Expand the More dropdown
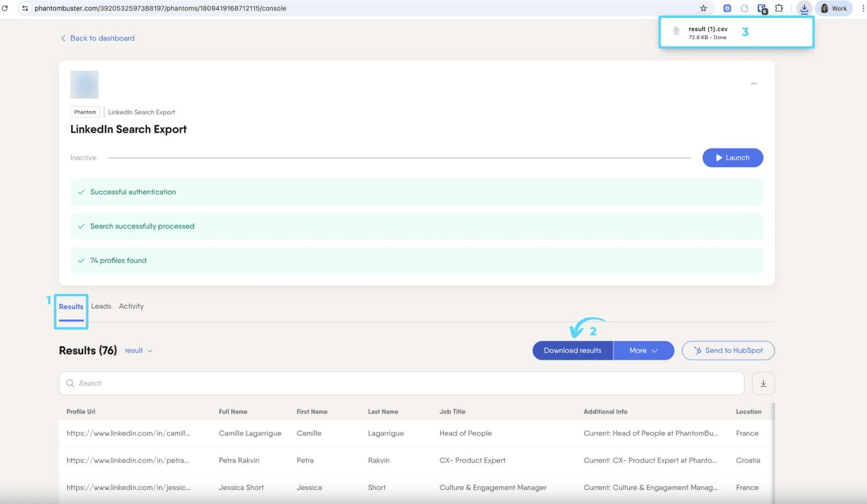Viewport: 867px width, 504px height. tap(643, 351)
